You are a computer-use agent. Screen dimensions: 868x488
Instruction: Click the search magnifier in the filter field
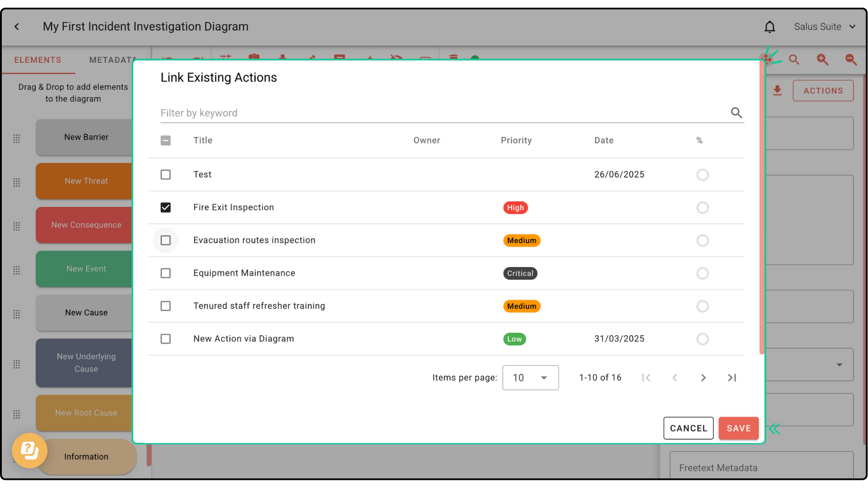pyautogui.click(x=736, y=113)
